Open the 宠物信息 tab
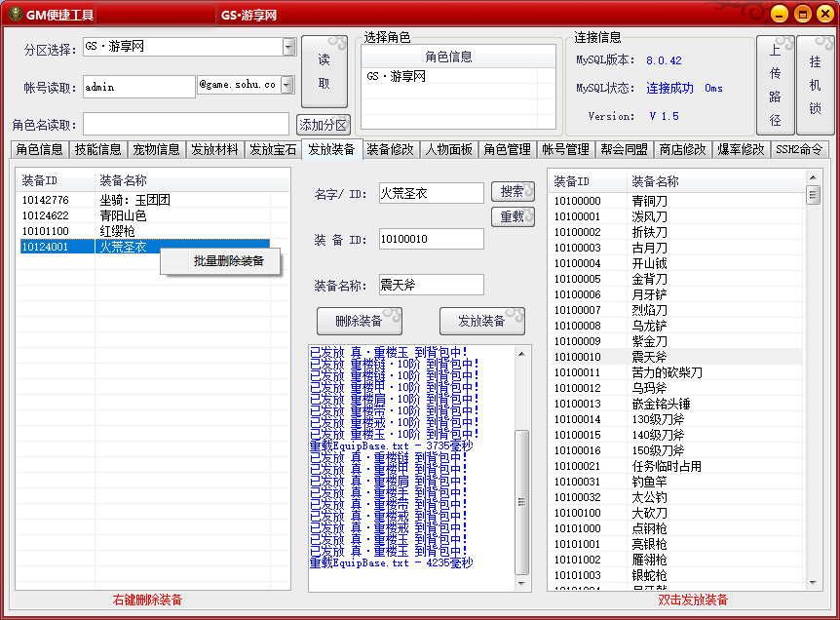This screenshot has width=840, height=620. pyautogui.click(x=156, y=149)
